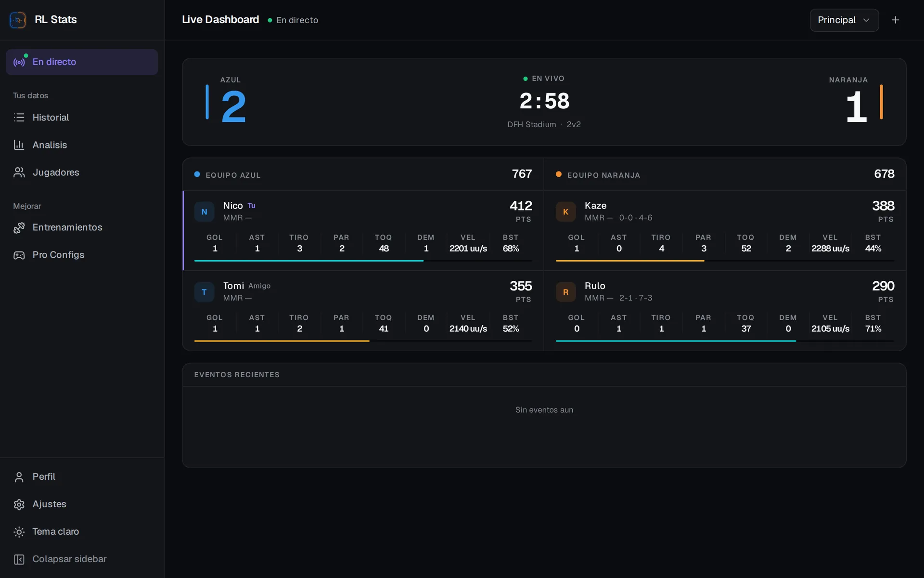Open Entrenamientos from the sidebar
The image size is (924, 578).
pyautogui.click(x=82, y=227)
